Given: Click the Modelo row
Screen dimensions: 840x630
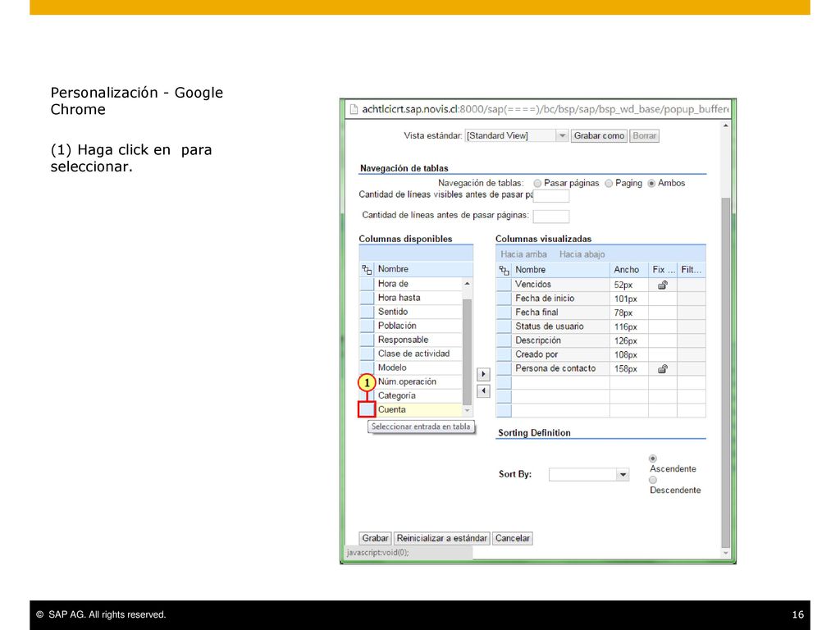Looking at the screenshot, I should coord(411,367).
